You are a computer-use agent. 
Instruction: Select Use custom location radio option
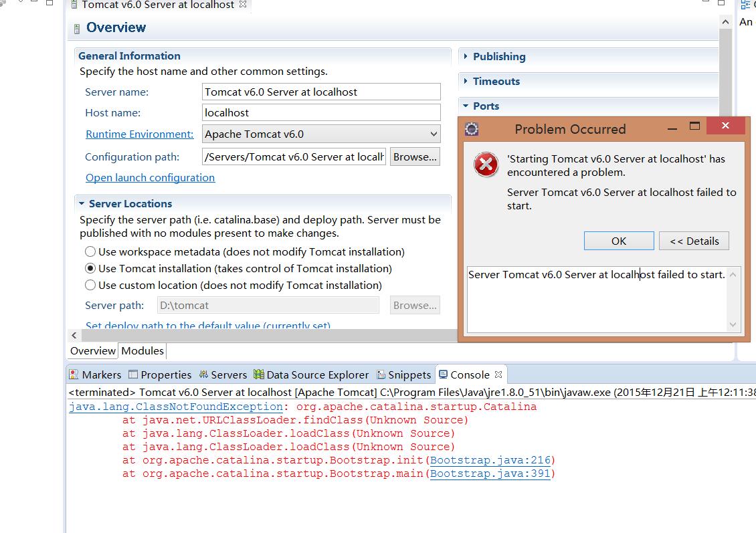click(x=90, y=286)
